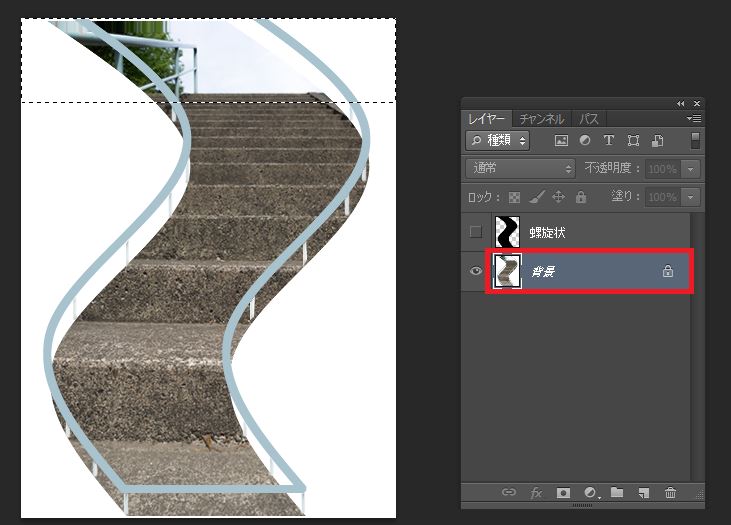Collapse the panel with double-arrow button
This screenshot has height=525, width=731.
(x=681, y=103)
